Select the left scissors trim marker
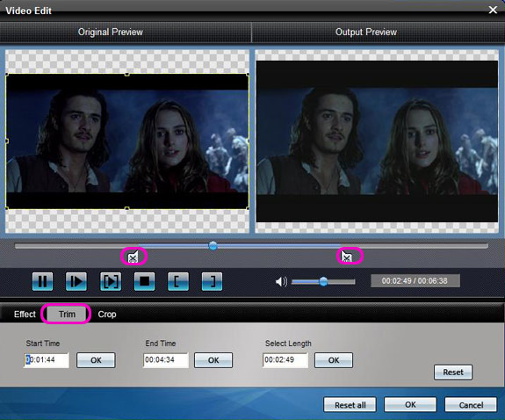This screenshot has height=420, width=505. 133,257
